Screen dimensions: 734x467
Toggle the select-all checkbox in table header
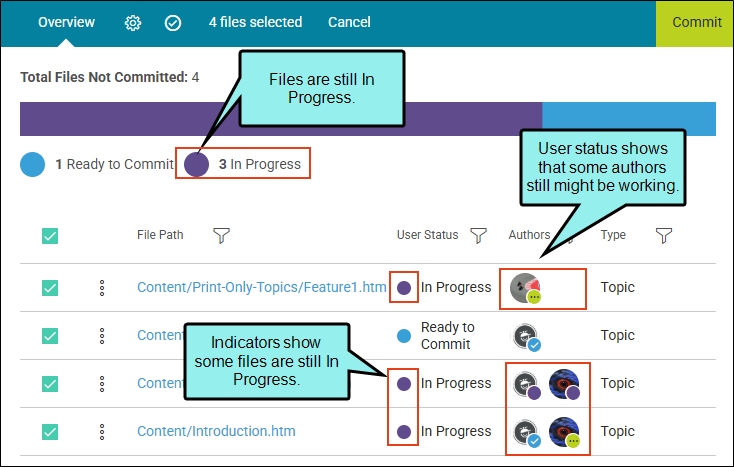point(50,236)
